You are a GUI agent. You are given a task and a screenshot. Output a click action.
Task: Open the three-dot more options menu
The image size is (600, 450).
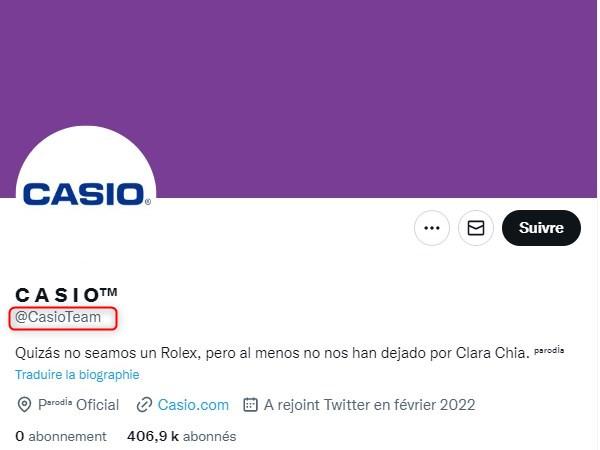[432, 228]
